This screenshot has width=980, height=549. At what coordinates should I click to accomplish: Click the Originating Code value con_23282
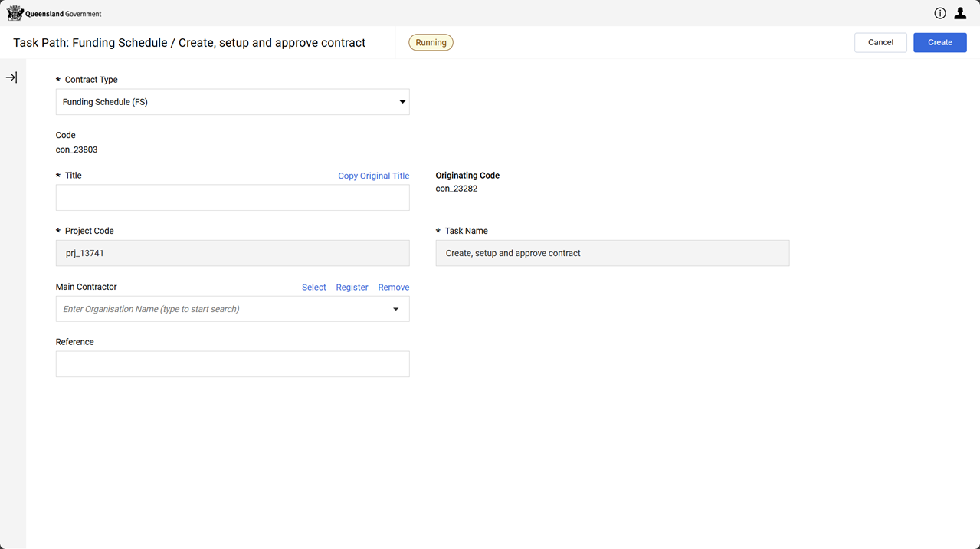(457, 189)
